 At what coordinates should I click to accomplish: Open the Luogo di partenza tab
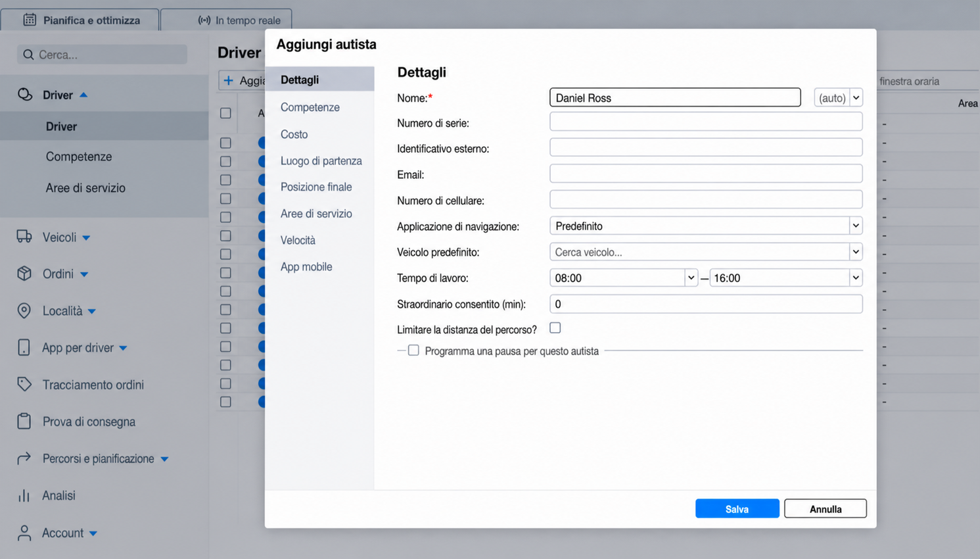point(321,160)
